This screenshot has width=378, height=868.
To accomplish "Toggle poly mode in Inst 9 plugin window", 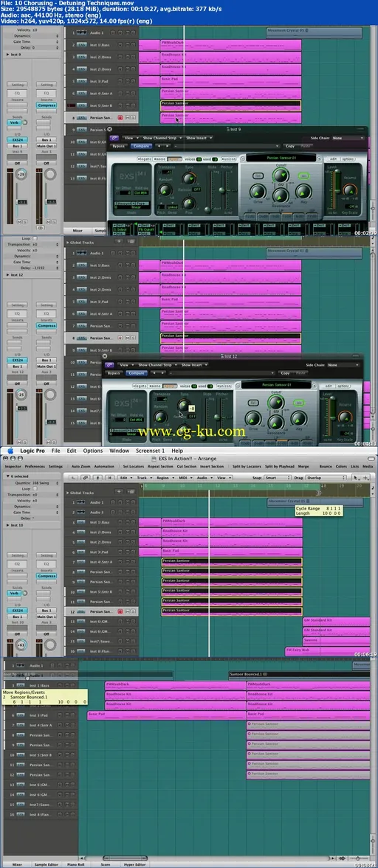I will [173, 159].
